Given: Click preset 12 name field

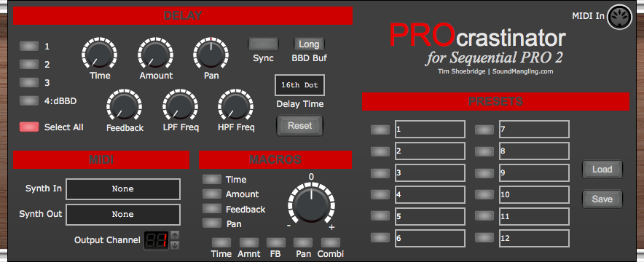Looking at the screenshot, I should click(534, 238).
